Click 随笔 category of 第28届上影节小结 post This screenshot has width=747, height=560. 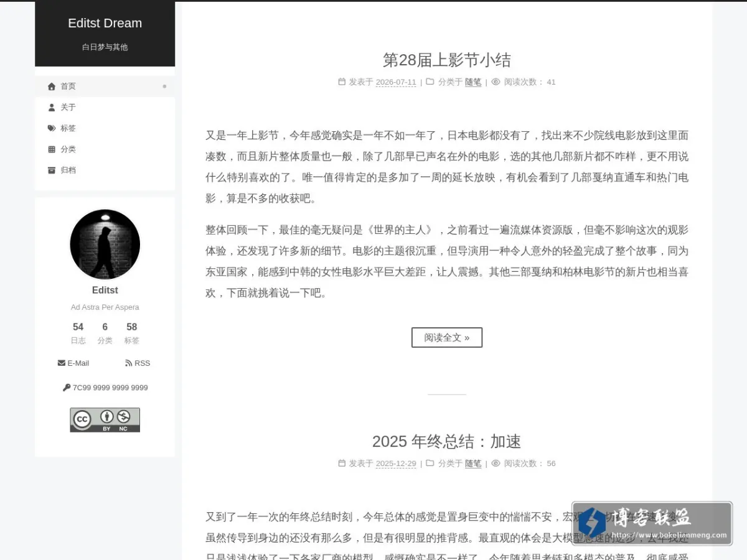(473, 82)
